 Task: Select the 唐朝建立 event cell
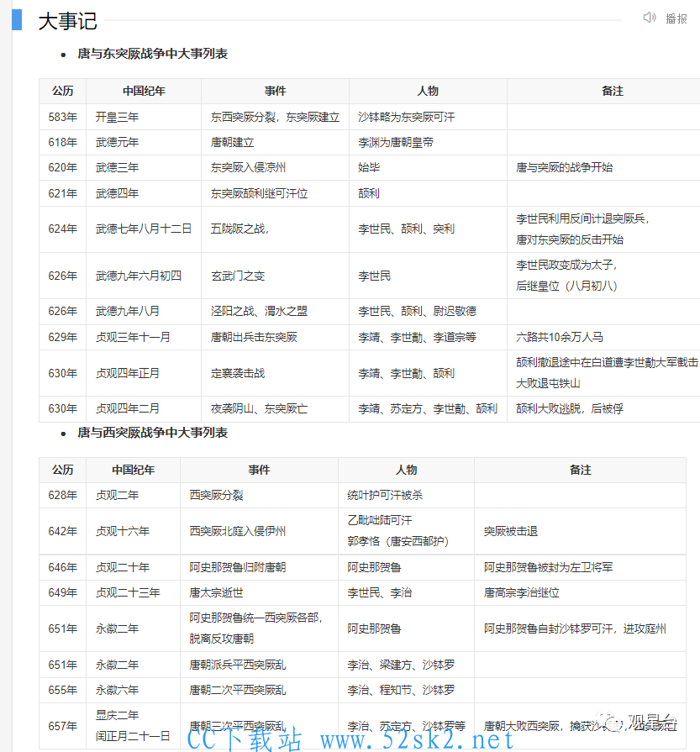click(x=276, y=143)
